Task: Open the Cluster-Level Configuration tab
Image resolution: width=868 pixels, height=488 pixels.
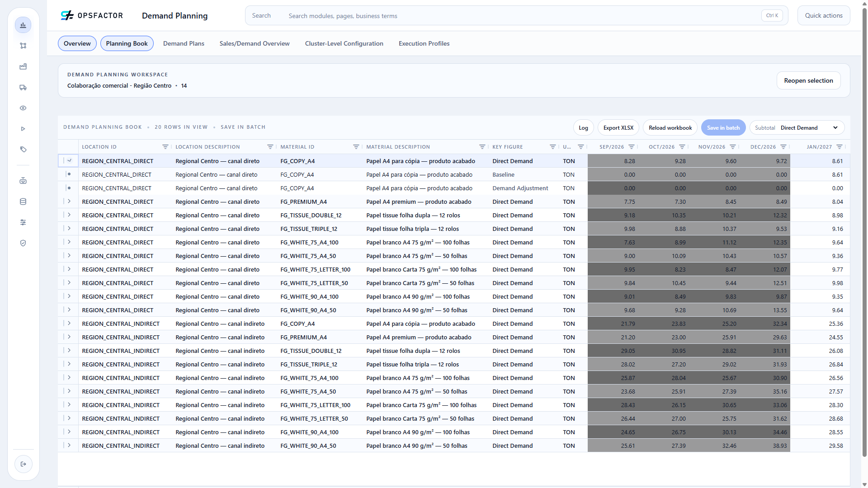Action: (344, 43)
